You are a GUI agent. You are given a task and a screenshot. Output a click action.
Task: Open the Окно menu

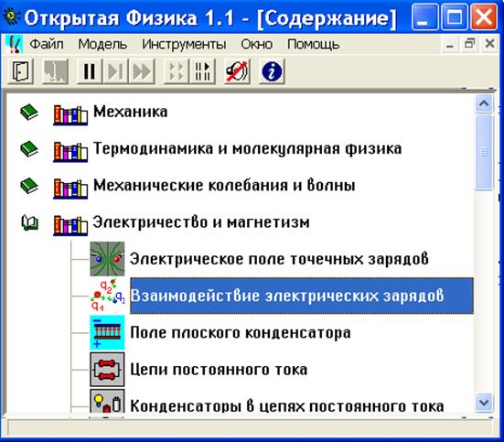pyautogui.click(x=257, y=44)
